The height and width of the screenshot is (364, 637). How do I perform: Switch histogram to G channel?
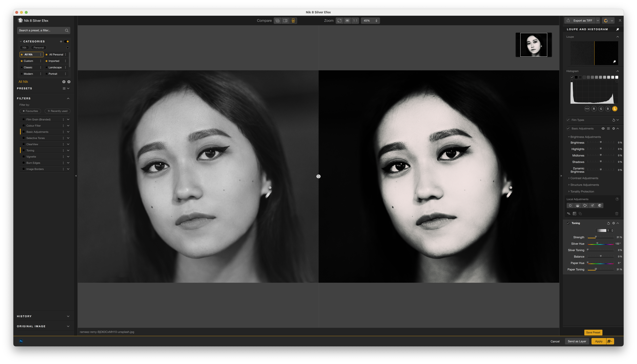(601, 109)
